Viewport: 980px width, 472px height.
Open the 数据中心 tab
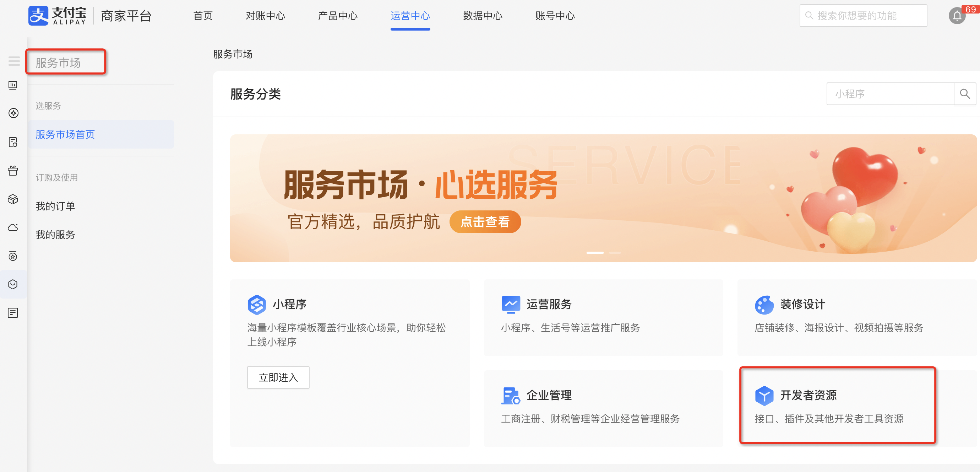[x=483, y=16]
